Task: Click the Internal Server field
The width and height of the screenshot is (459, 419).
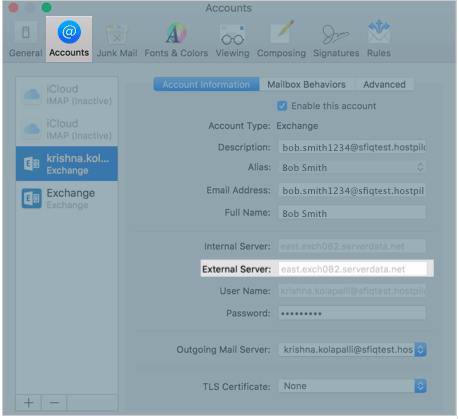Action: click(352, 246)
